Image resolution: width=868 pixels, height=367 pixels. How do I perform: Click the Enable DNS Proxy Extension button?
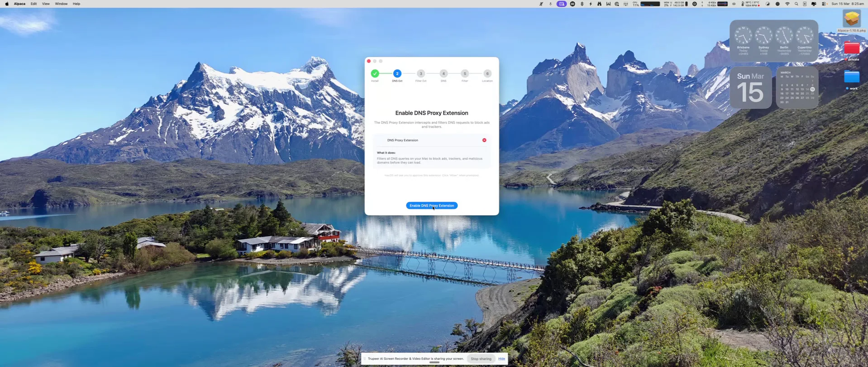(431, 206)
